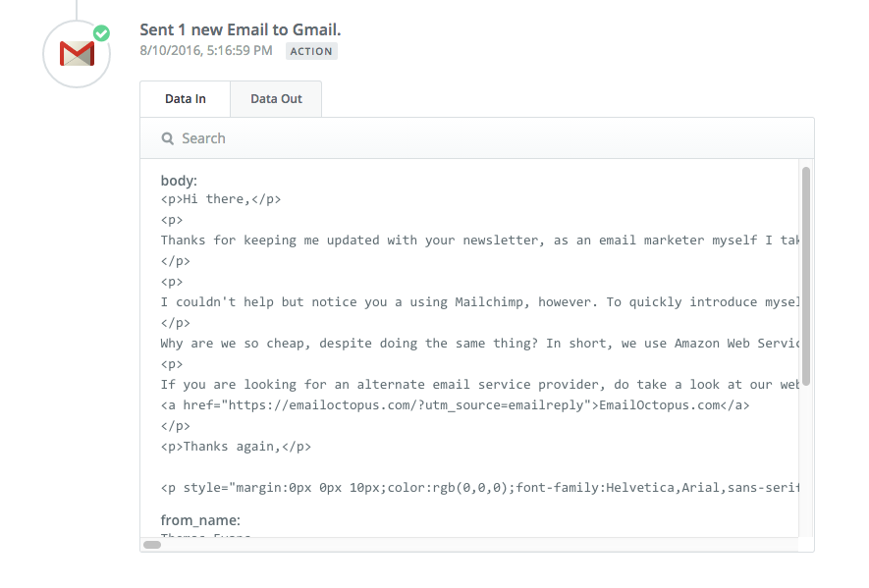
Task: Click the vertical scrollbar thumb in data panel
Action: coord(806,275)
